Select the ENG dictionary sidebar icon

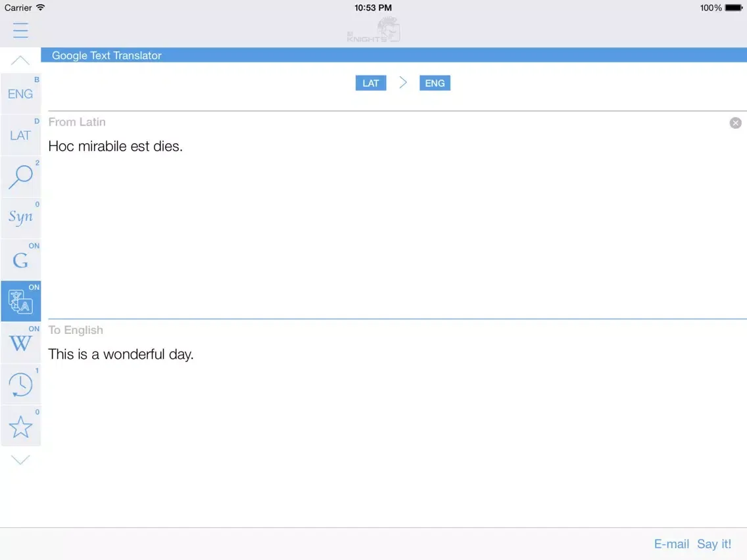20,94
